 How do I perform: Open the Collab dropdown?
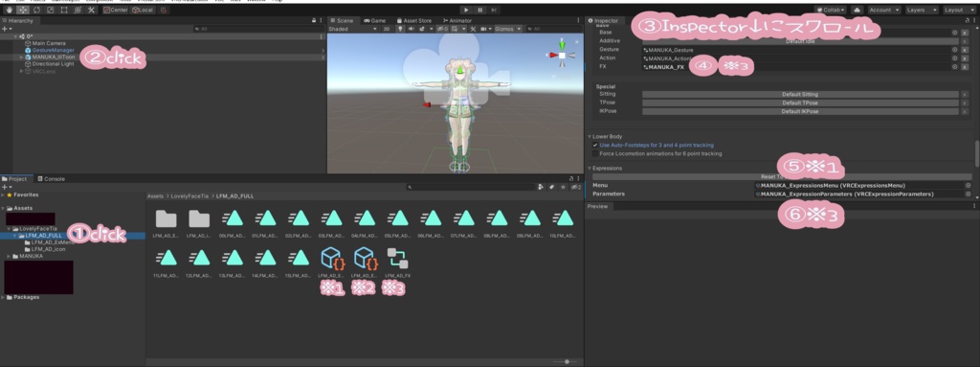(830, 10)
